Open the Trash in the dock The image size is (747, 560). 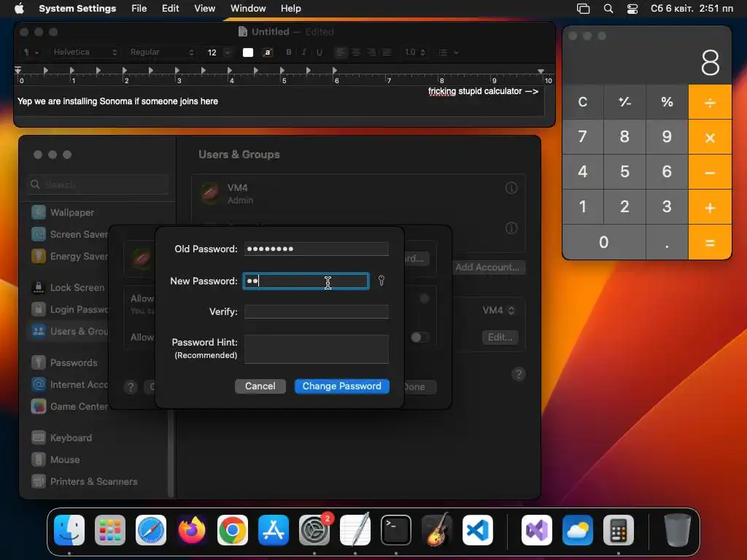pyautogui.click(x=678, y=530)
